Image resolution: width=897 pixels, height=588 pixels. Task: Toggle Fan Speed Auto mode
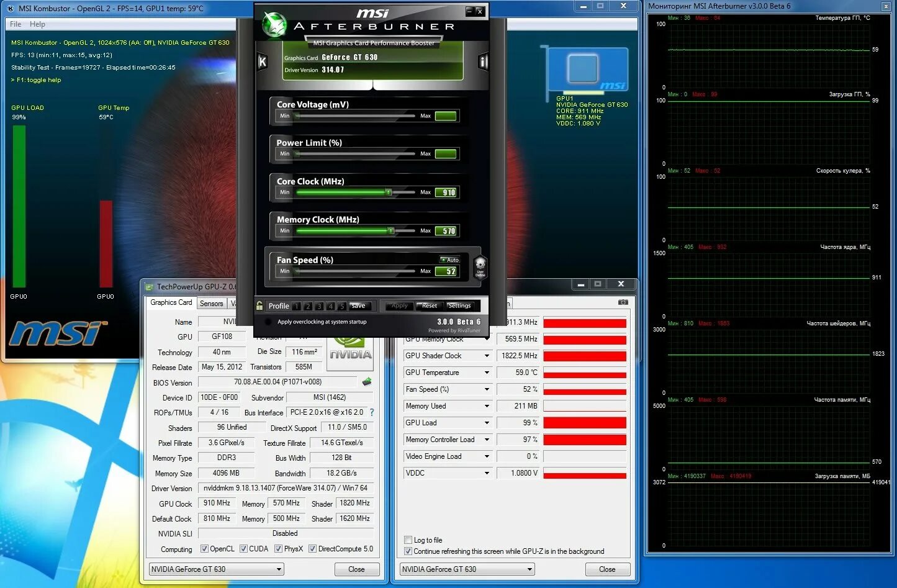coord(449,260)
